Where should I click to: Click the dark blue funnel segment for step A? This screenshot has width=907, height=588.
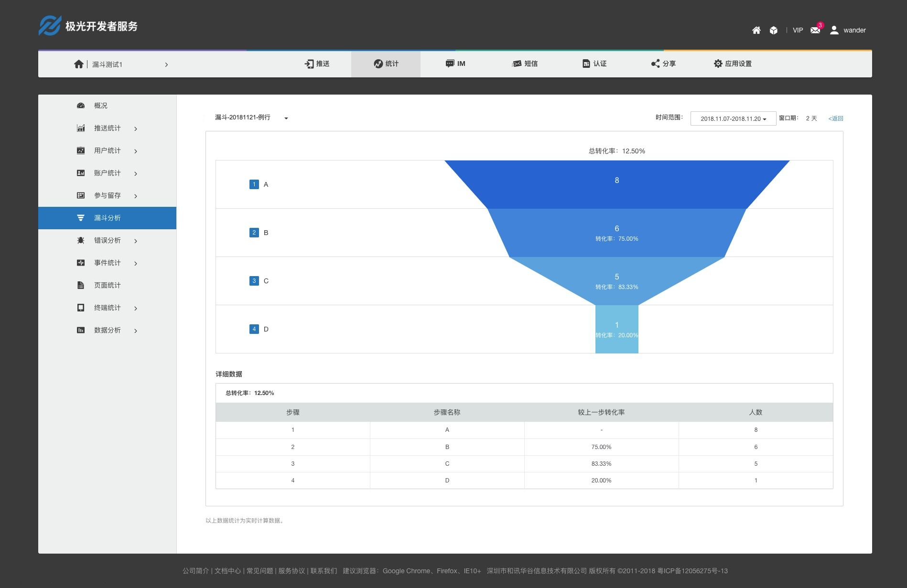pyautogui.click(x=616, y=184)
